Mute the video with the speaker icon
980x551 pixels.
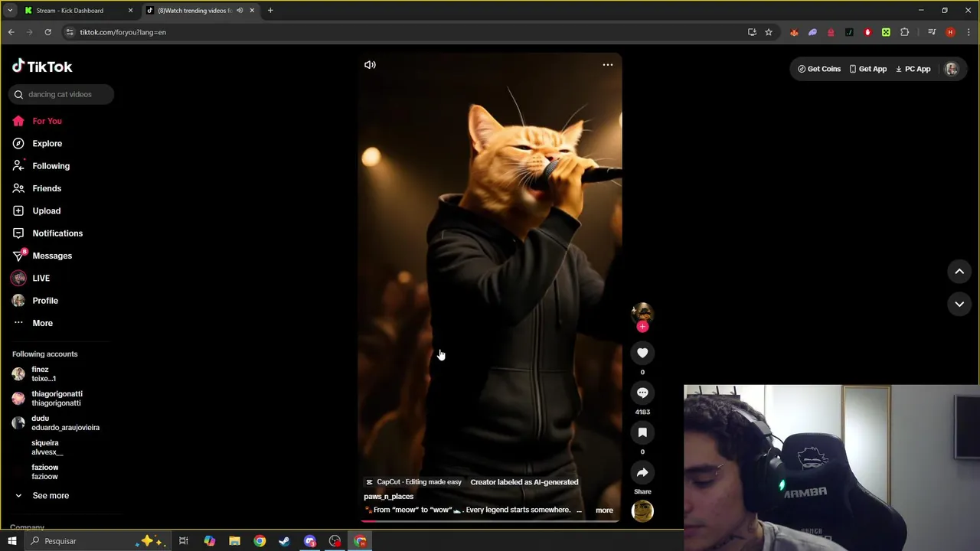[x=370, y=65]
